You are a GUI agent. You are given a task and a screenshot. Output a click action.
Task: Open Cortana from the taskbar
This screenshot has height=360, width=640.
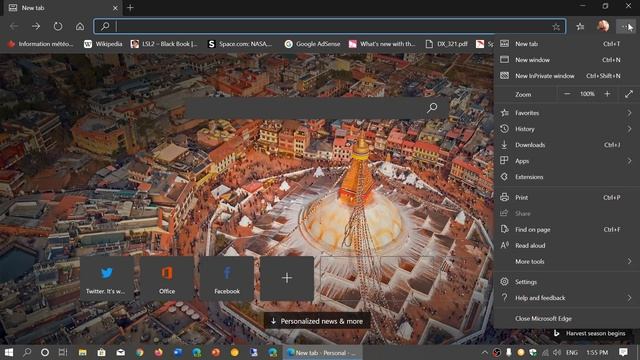45,352
